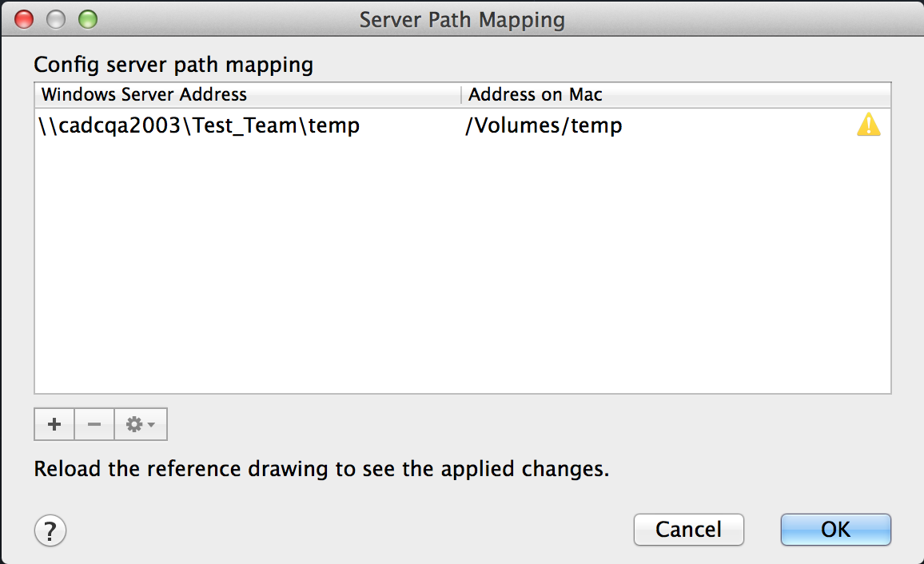Screen dimensions: 924x564
Task: Open help with the question mark button
Action: tap(50, 530)
